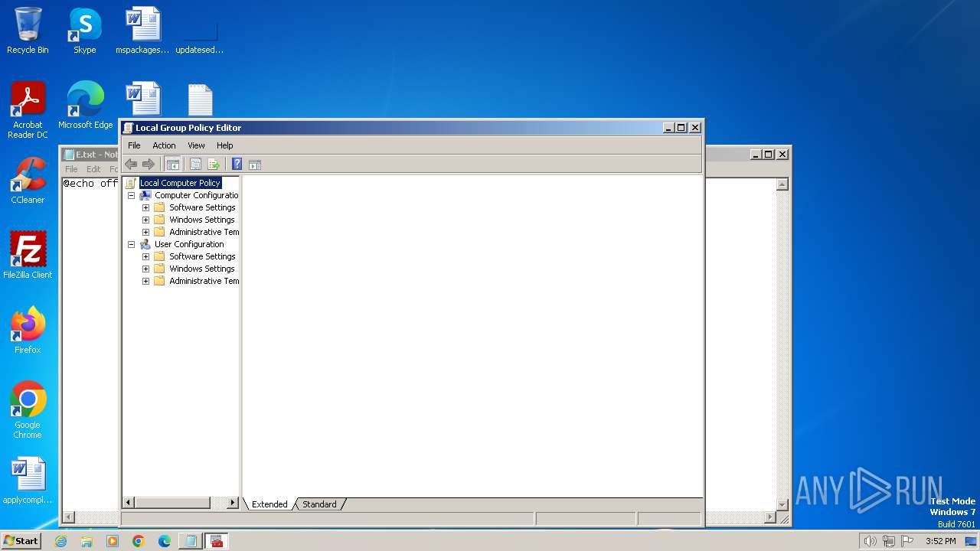Select the Google Chrome desktop icon
The width and height of the screenshot is (980, 551).
pos(28,409)
